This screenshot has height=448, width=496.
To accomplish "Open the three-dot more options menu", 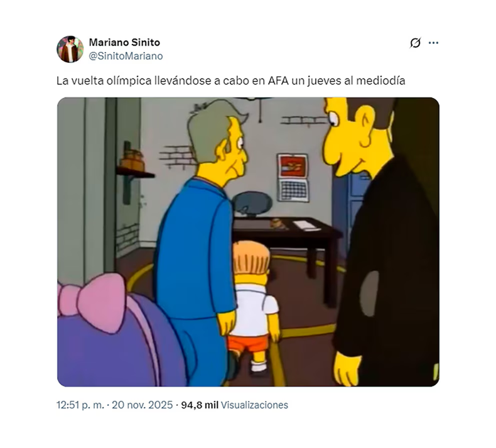I will tap(433, 43).
